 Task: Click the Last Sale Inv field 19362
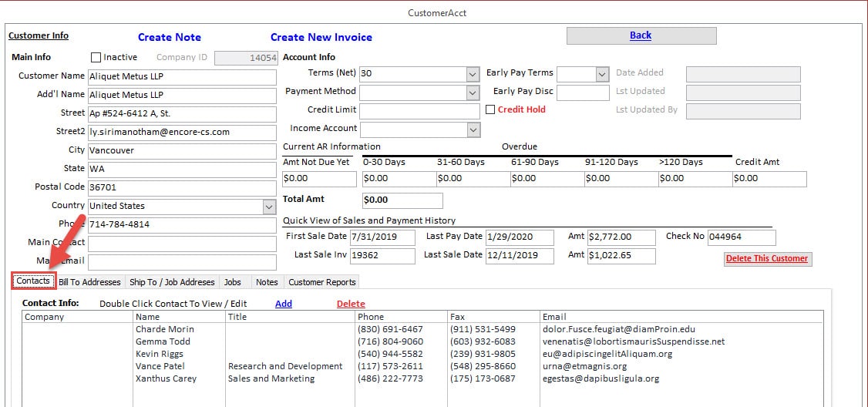coord(382,256)
